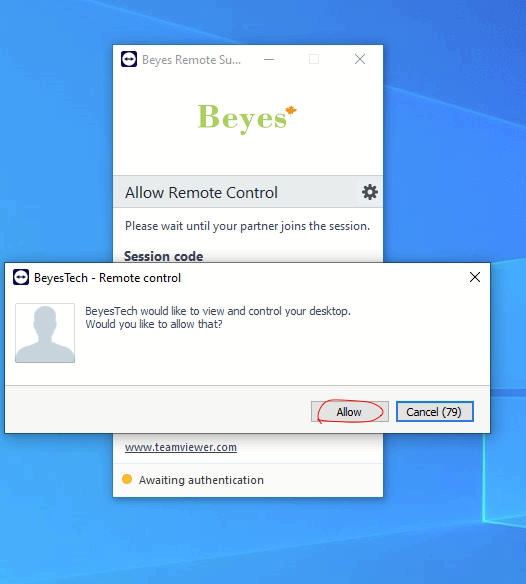Image resolution: width=526 pixels, height=584 pixels.
Task: Click the TeamViewer icon in Beyes Remote window
Action: (x=129, y=59)
